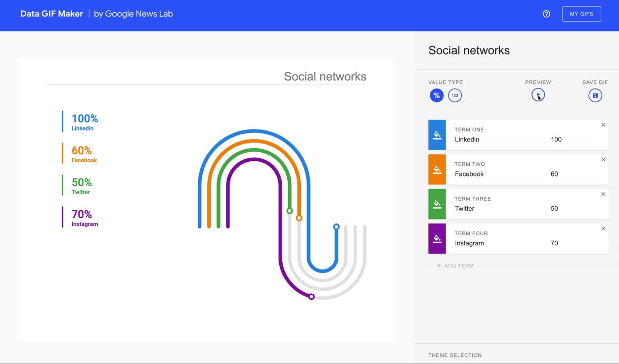
Task: Remove the Linkedin term
Action: [603, 125]
